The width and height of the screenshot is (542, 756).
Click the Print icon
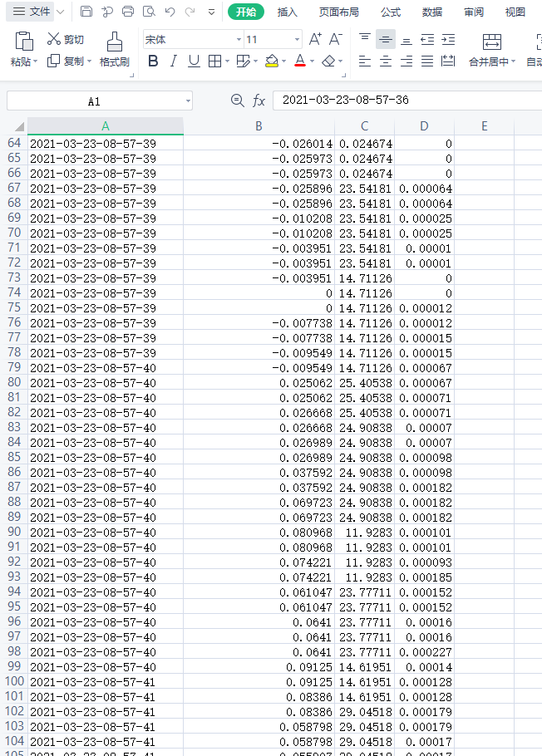tap(128, 12)
